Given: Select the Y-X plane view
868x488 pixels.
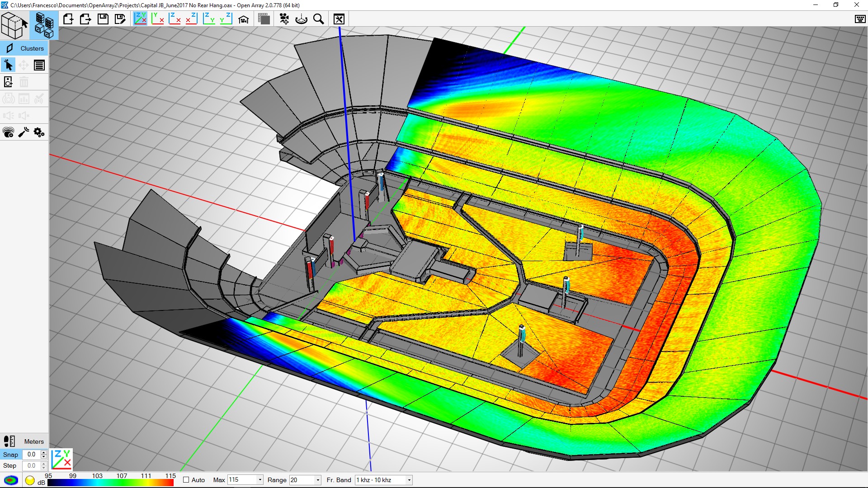Looking at the screenshot, I should (x=157, y=19).
